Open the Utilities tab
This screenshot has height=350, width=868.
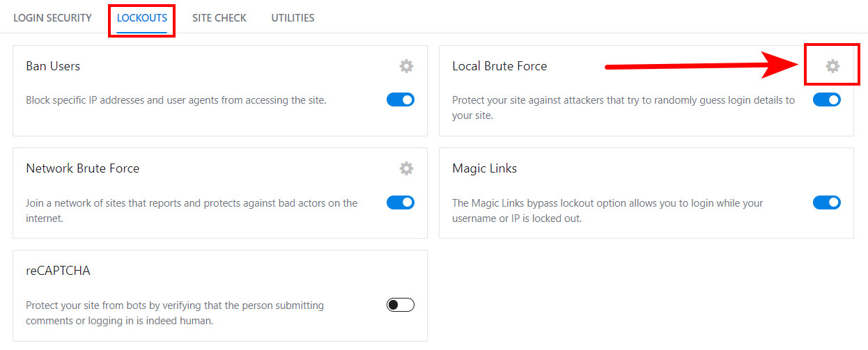click(x=293, y=18)
